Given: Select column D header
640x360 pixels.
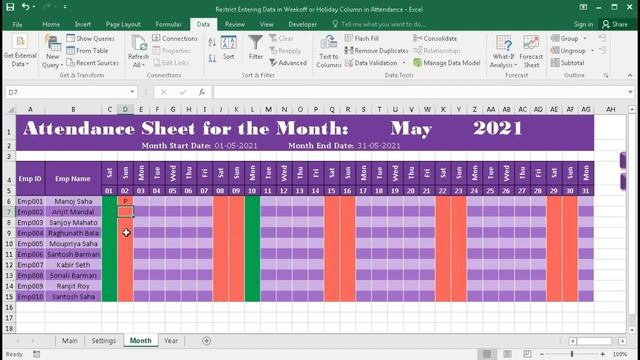Looking at the screenshot, I should tap(125, 109).
